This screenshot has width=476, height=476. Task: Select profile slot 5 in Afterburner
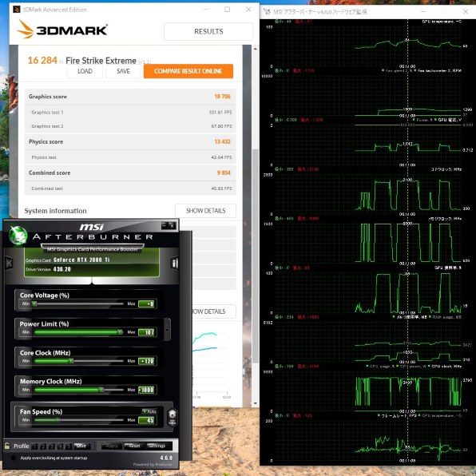(69, 446)
